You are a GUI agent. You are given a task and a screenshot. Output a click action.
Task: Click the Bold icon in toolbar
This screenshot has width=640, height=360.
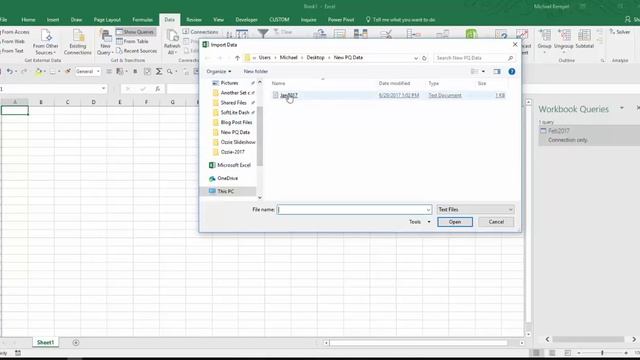point(135,71)
